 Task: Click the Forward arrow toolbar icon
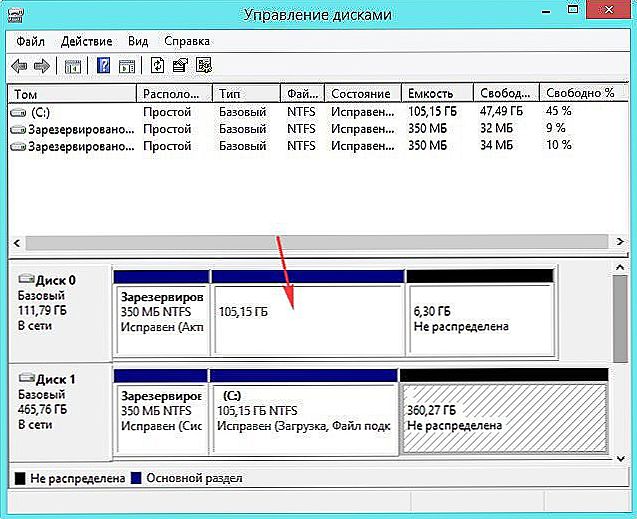tap(41, 65)
